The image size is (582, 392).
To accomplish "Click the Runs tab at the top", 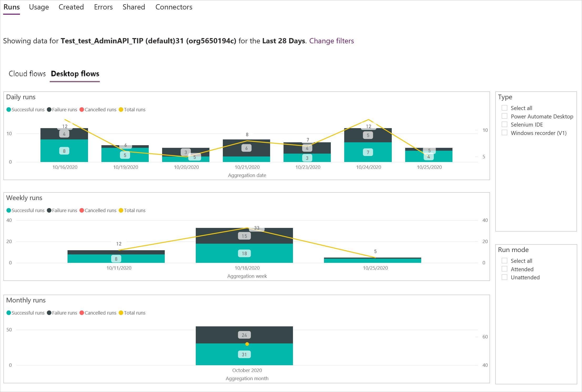I will pos(11,6).
